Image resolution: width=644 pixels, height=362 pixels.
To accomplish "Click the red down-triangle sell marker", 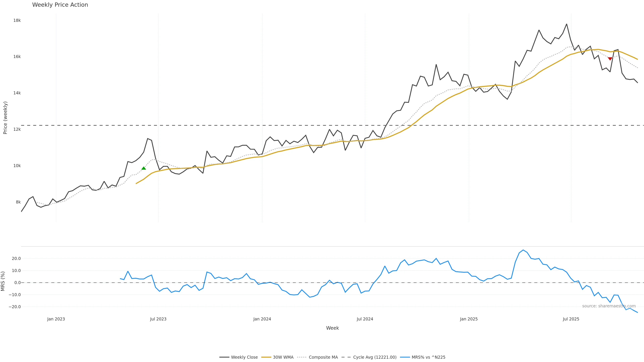I will click(610, 59).
